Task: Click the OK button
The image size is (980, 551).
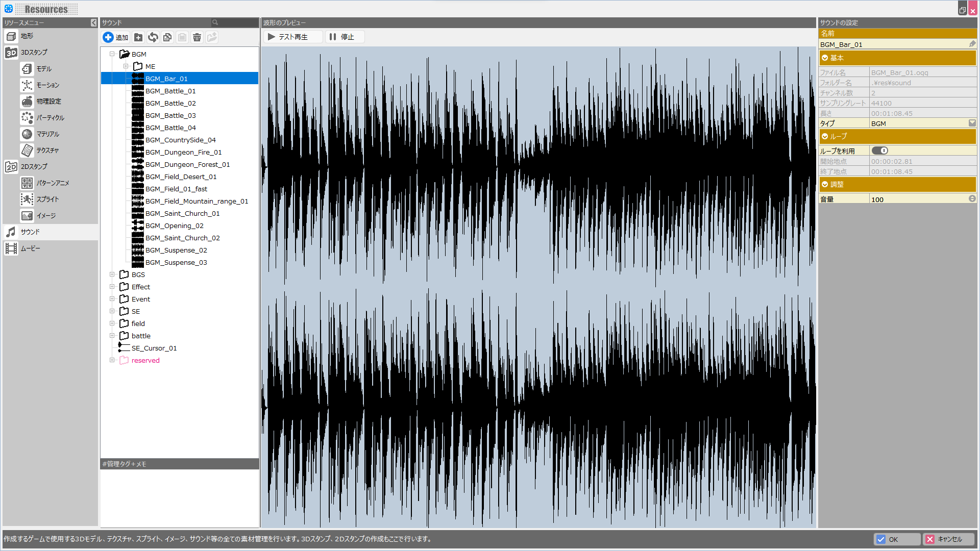Action: coord(897,539)
